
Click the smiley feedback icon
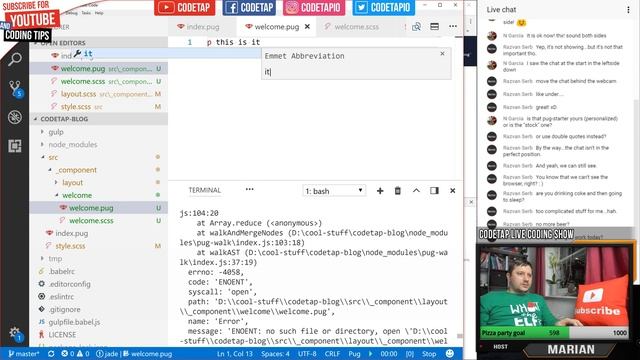[x=450, y=353]
